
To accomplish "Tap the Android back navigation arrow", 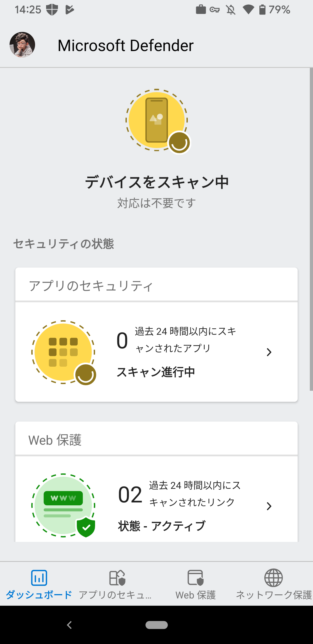I will (x=69, y=625).
